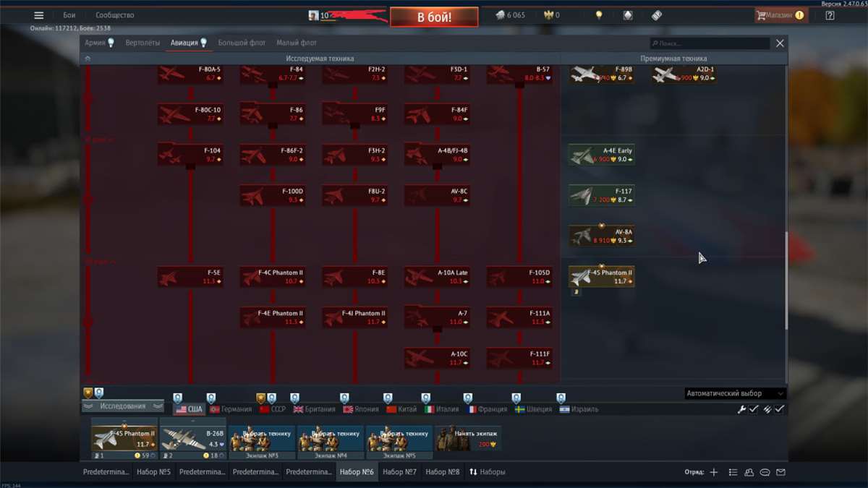This screenshot has width=868, height=488.
Task: Open the hamburger main menu
Action: [x=39, y=15]
